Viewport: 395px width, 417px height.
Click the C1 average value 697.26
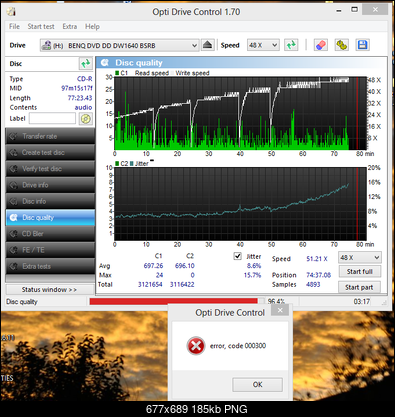[153, 266]
